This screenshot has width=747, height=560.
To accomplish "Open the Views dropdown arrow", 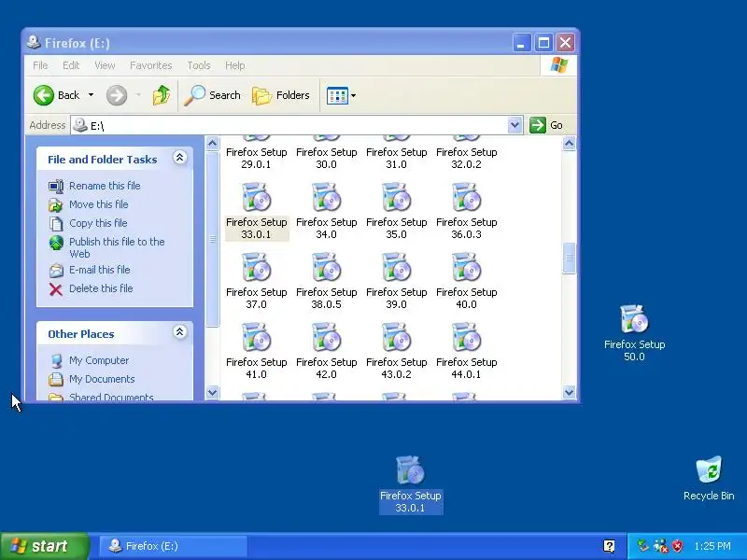I will tap(354, 96).
